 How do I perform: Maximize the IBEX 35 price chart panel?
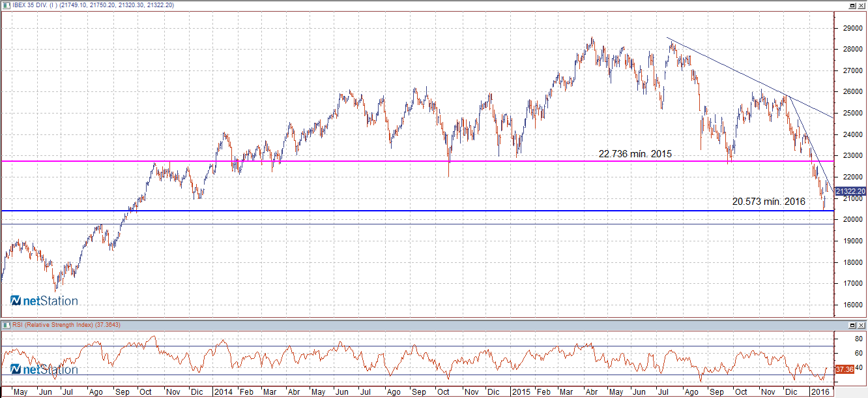click(852, 5)
